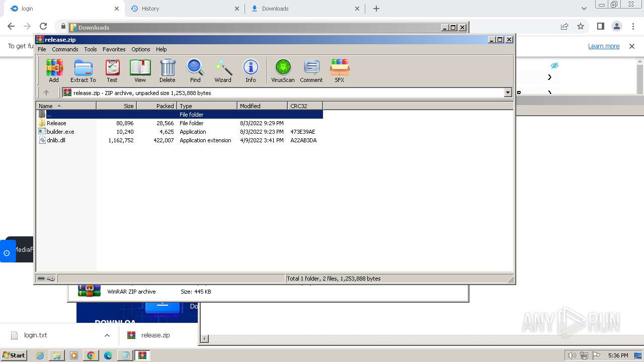Reload the browser page
Image resolution: width=644 pixels, height=362 pixels.
tap(43, 26)
